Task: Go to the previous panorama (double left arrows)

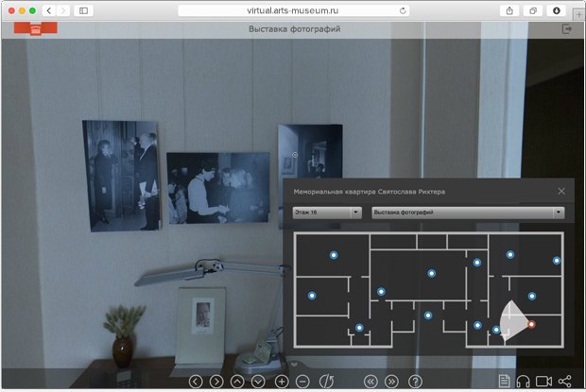Action: point(371,382)
